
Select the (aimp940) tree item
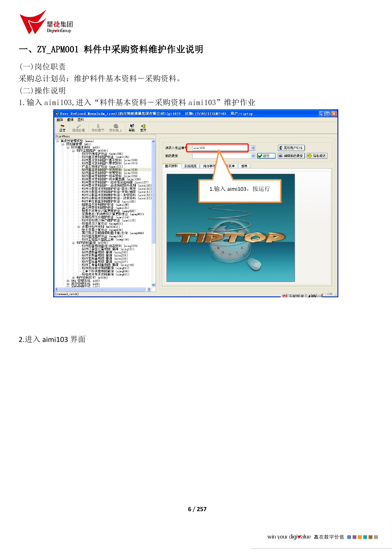click(113, 233)
